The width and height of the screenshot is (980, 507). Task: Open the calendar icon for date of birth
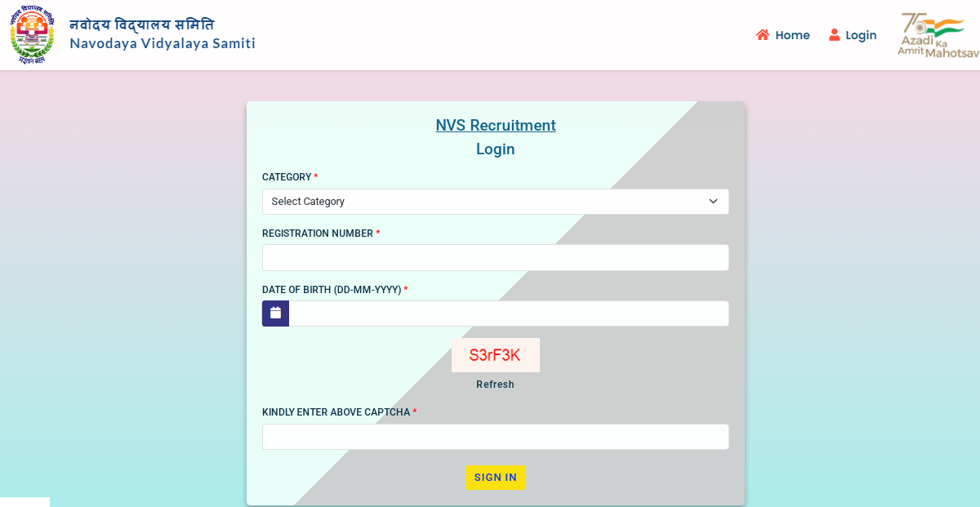275,314
